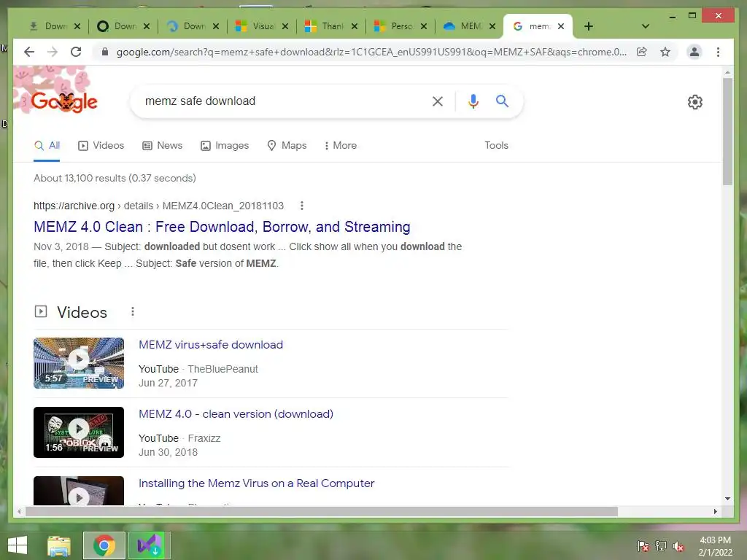Click the scroll right arrow

pos(715,511)
